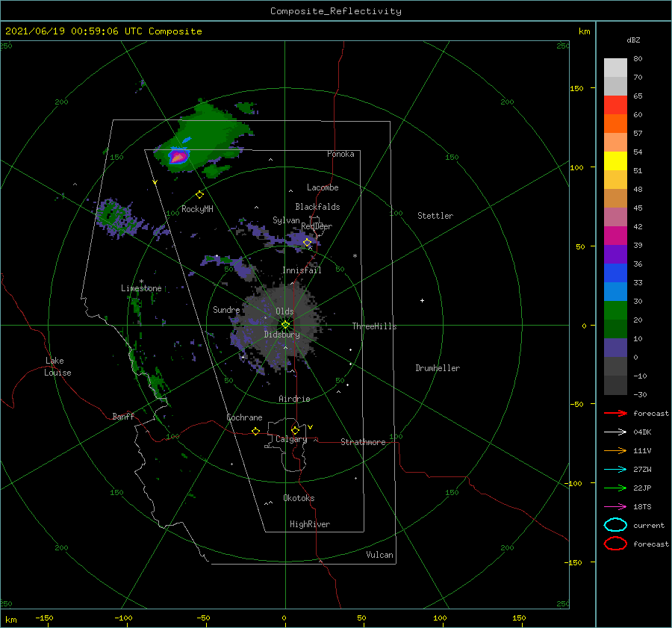Image resolution: width=672 pixels, height=628 pixels.
Task: Click the yellow diamond marker near RockyMH
Action: 199,195
